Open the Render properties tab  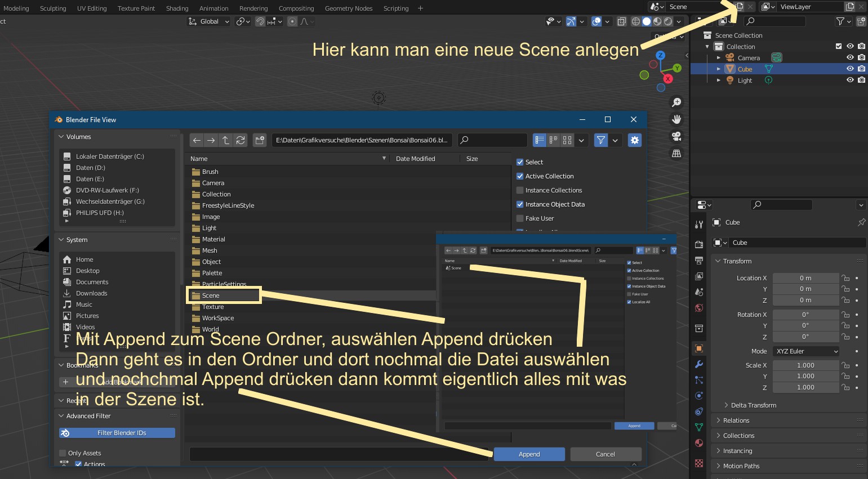pos(699,245)
